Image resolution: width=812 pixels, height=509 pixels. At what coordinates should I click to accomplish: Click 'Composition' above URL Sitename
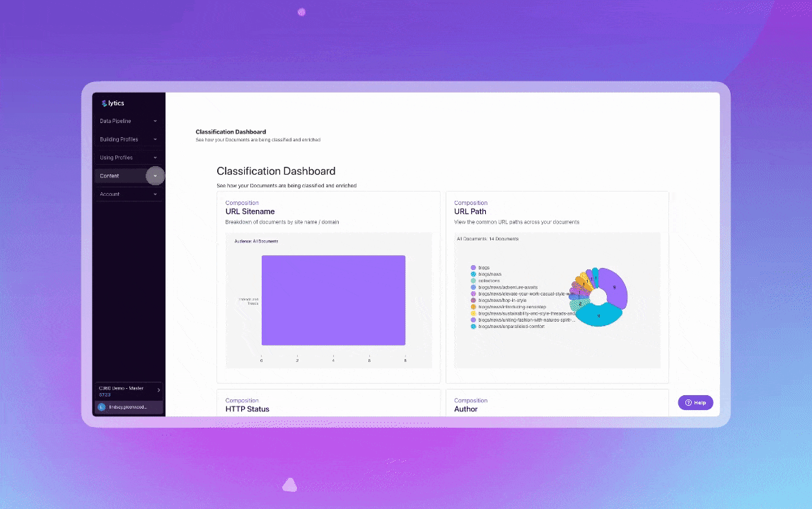pos(242,203)
